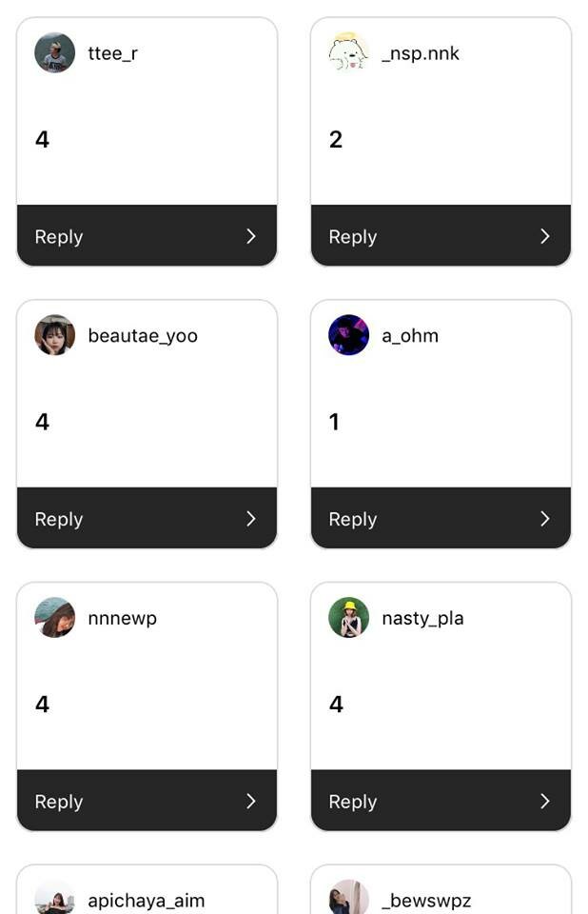Open apichaya_aim's avatar
Image resolution: width=588 pixels, height=914 pixels.
(54, 899)
